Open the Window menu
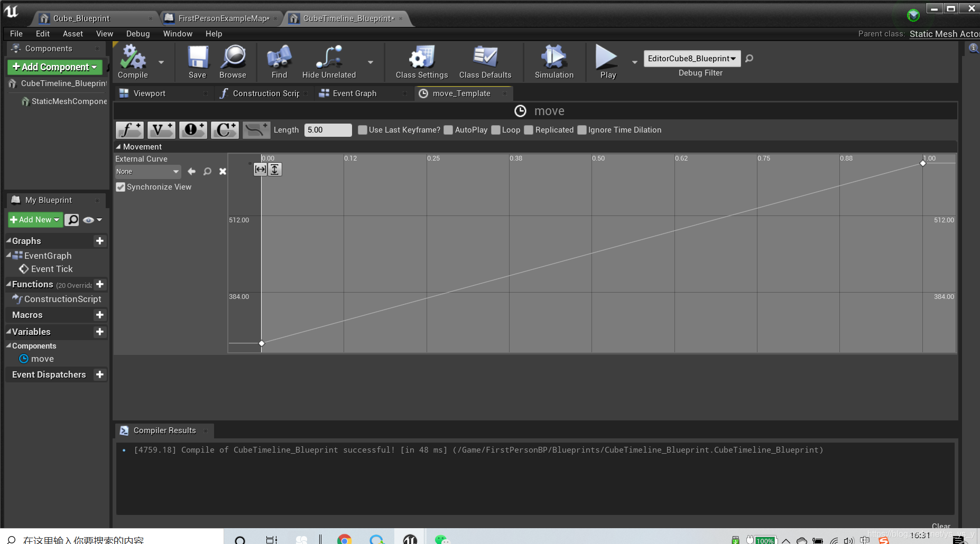 coord(178,33)
